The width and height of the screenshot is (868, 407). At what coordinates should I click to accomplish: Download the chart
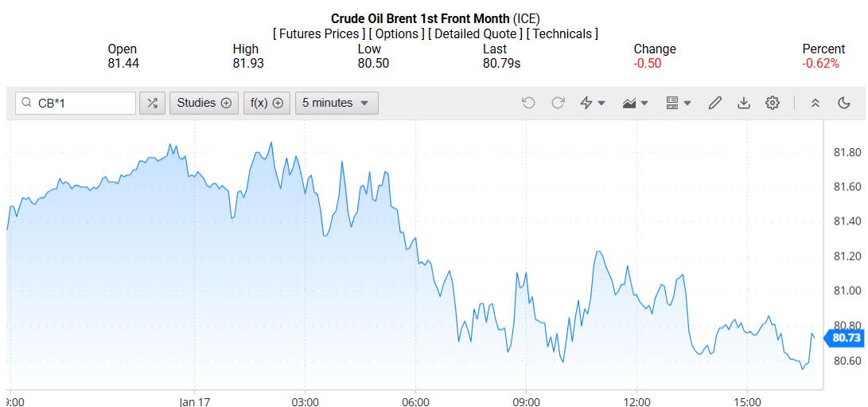tap(744, 103)
